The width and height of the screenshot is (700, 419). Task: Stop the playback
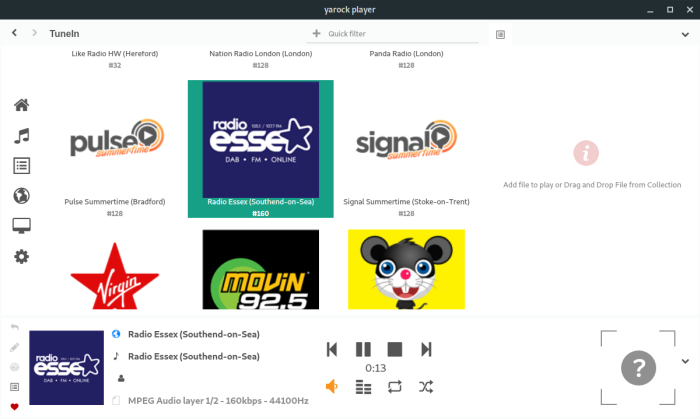395,349
